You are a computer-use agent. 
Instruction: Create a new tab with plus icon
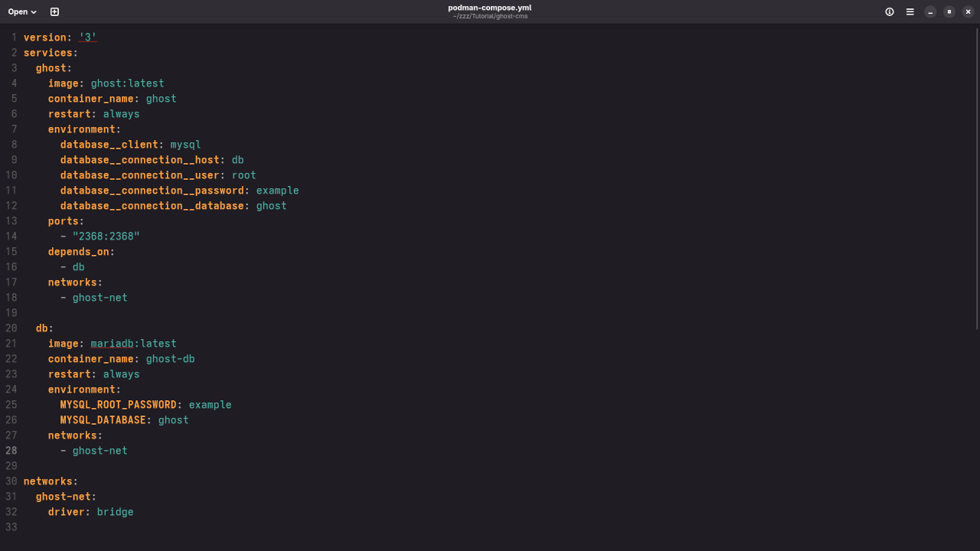[54, 11]
